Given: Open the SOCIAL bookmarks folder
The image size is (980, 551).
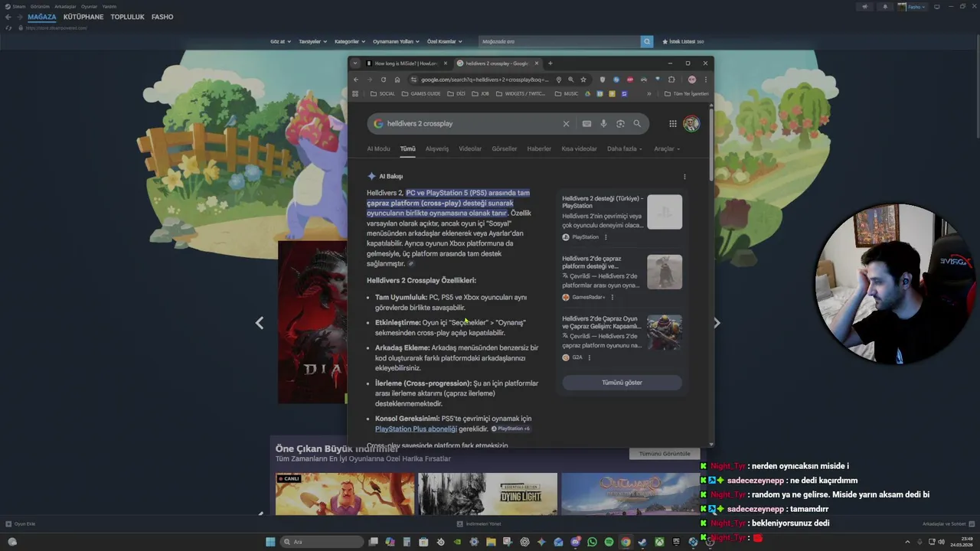Looking at the screenshot, I should (383, 94).
